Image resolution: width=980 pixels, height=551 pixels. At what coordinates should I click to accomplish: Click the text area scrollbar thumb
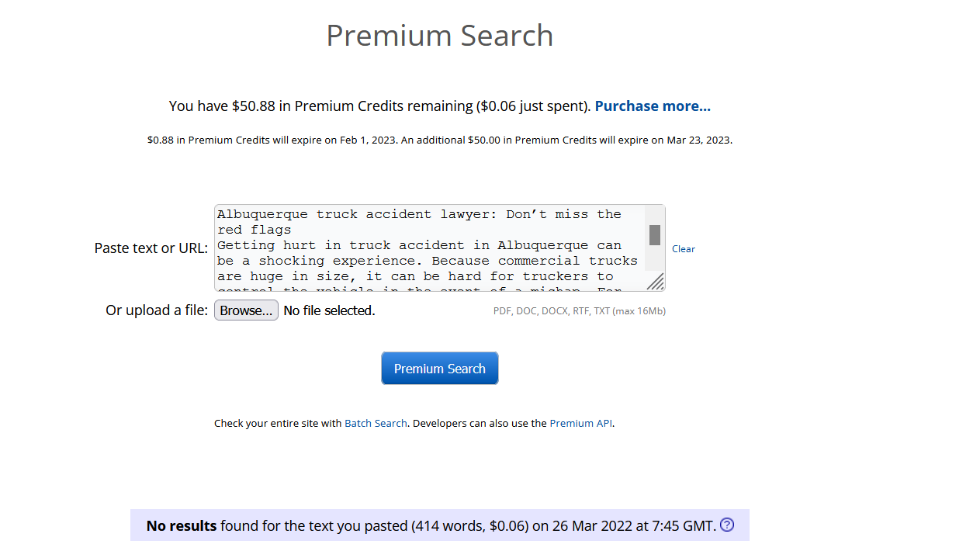(655, 234)
